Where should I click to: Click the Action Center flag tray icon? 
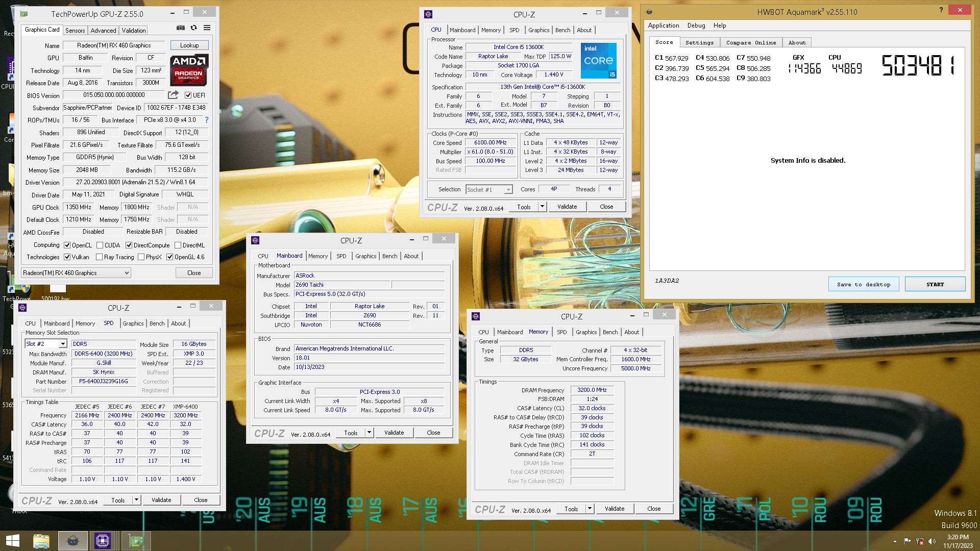(908, 541)
